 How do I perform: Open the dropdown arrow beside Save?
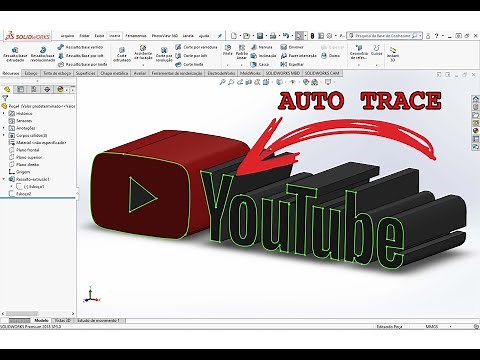pyautogui.click(x=266, y=36)
